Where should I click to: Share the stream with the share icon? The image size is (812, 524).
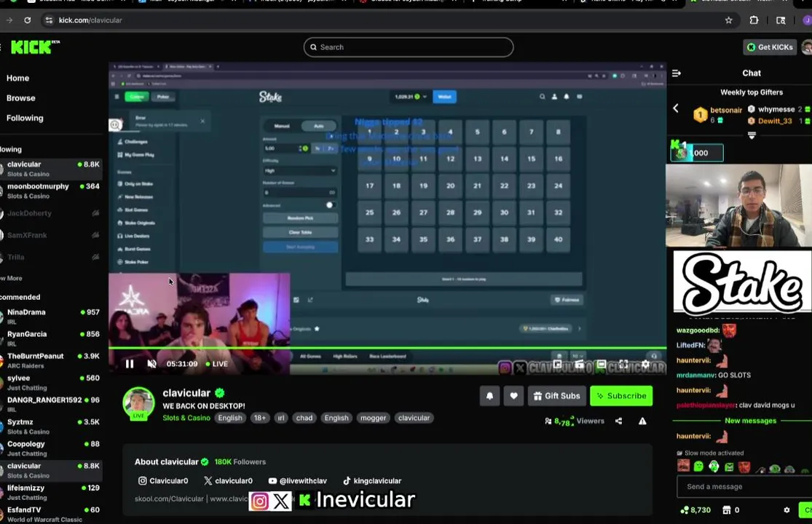click(618, 421)
